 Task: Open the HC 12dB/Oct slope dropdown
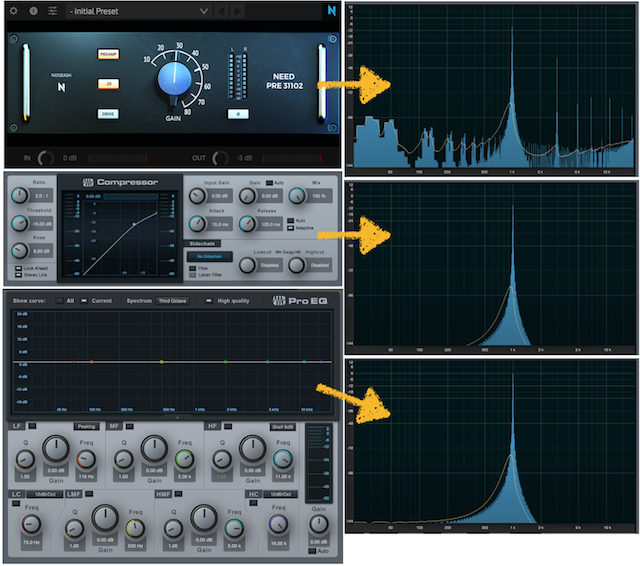tap(280, 494)
